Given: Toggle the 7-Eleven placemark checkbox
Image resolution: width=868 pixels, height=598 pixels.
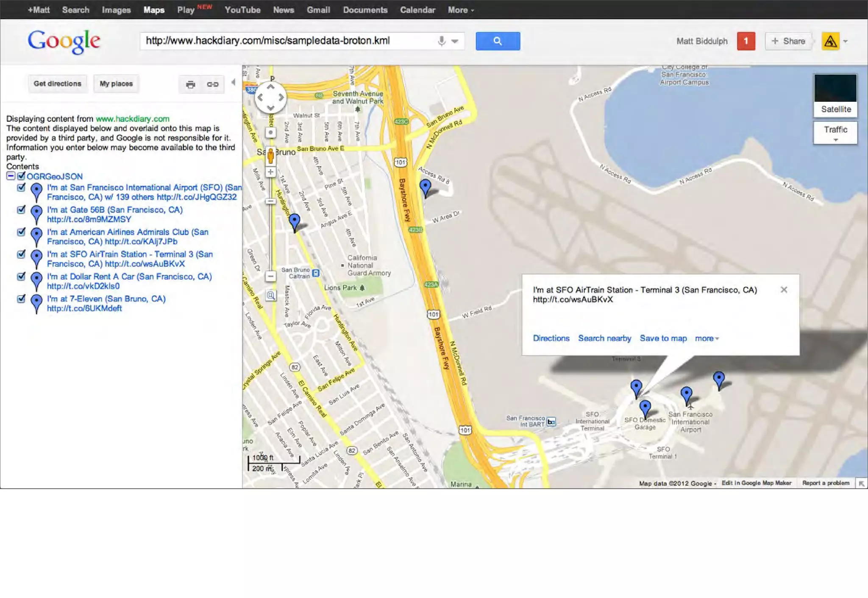Looking at the screenshot, I should pos(21,299).
